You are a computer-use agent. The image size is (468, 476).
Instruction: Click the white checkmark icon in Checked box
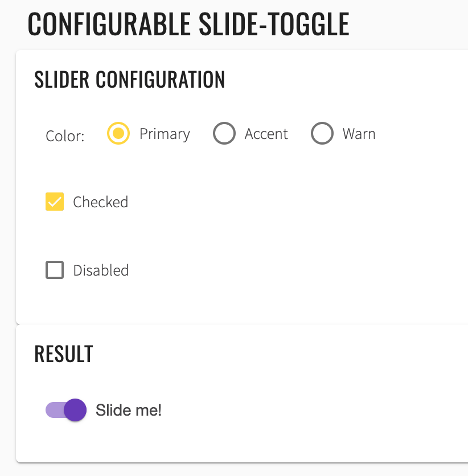55,202
